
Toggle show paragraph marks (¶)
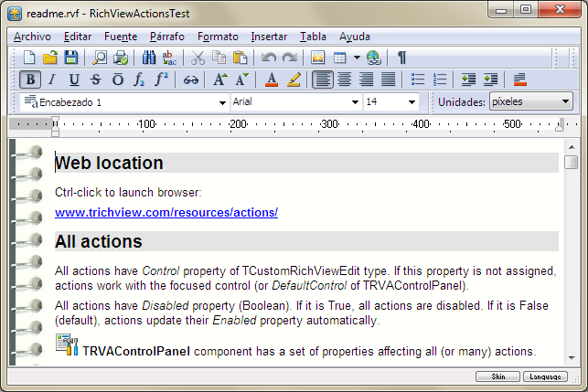(x=401, y=58)
